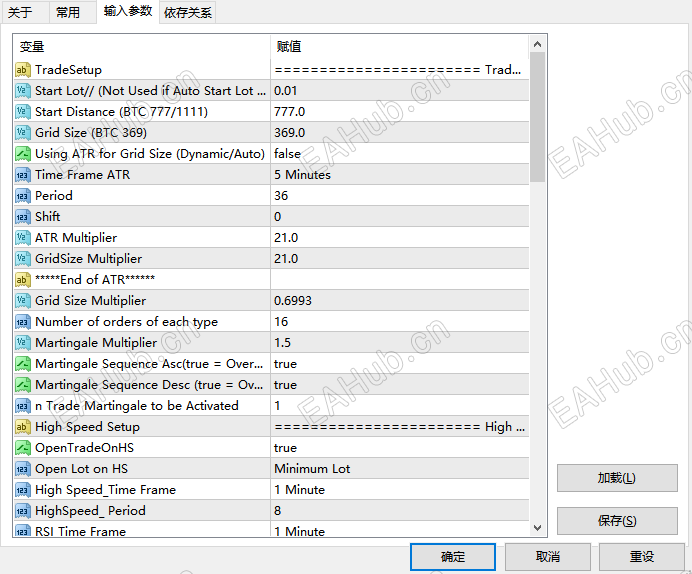Click the 变量 column header
The height and width of the screenshot is (574, 692).
(x=142, y=46)
